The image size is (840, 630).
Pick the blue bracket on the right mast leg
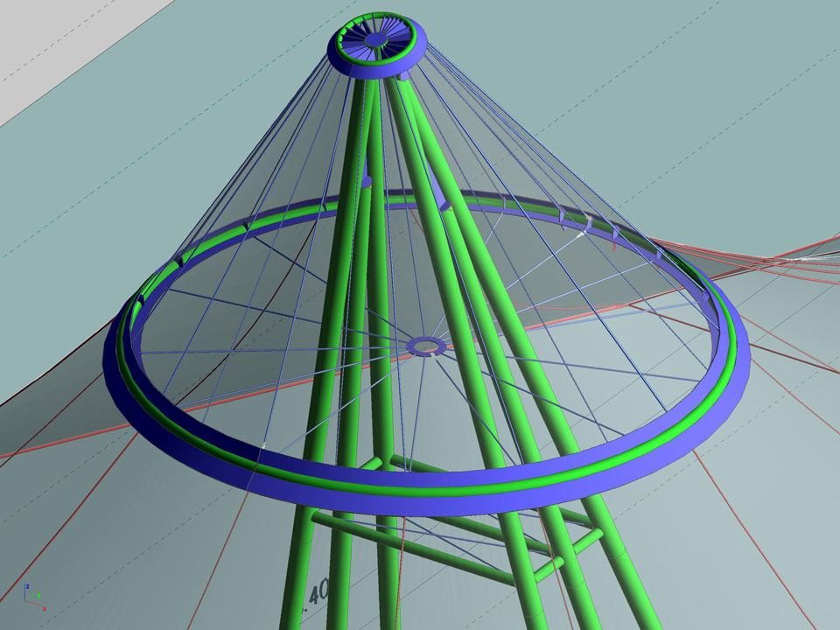[446, 205]
